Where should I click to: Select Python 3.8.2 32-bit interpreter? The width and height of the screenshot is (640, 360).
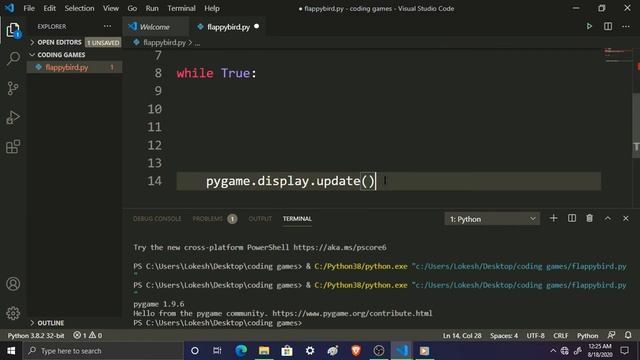pyautogui.click(x=36, y=336)
